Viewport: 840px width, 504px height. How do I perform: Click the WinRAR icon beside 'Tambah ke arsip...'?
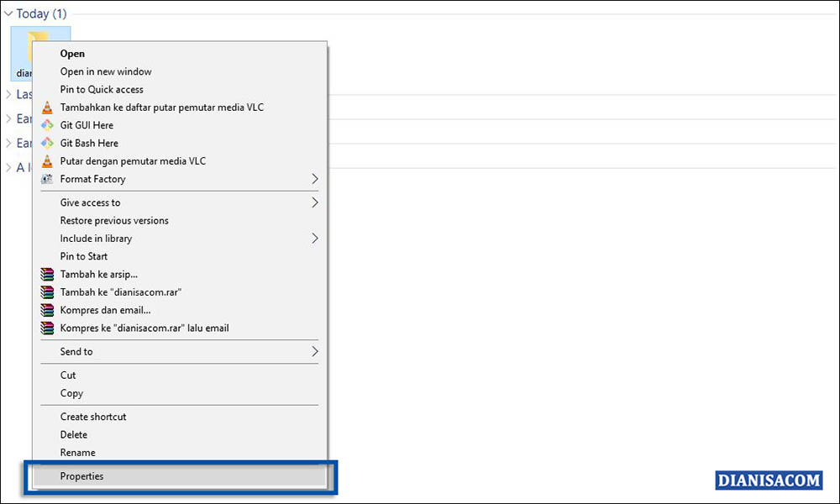tap(46, 274)
